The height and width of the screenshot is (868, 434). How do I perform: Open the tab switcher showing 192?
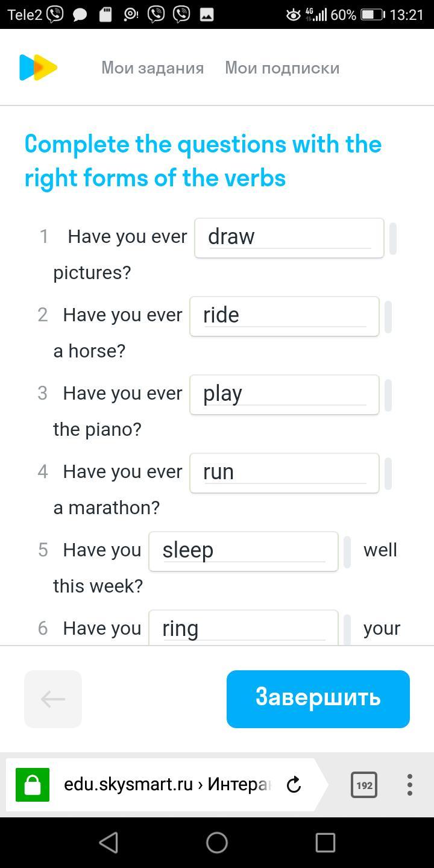[x=364, y=785]
